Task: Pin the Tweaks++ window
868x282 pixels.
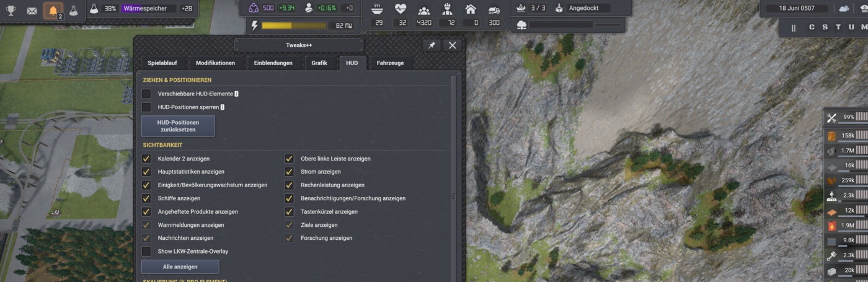Action: point(432,45)
